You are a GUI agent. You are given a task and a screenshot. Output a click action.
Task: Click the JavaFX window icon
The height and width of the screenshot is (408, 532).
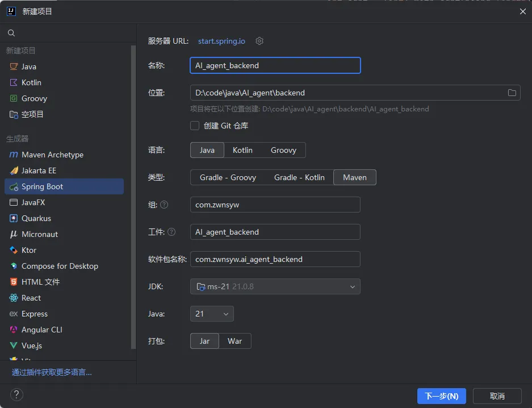[x=14, y=203]
